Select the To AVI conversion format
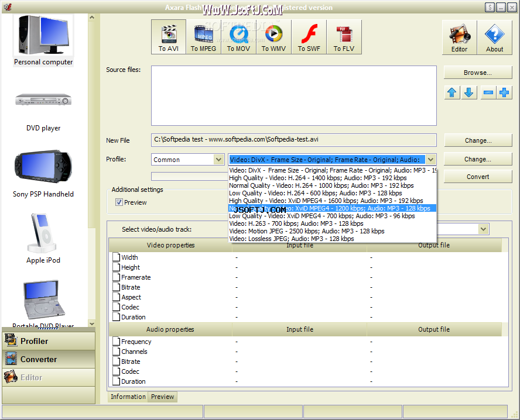 click(x=169, y=37)
